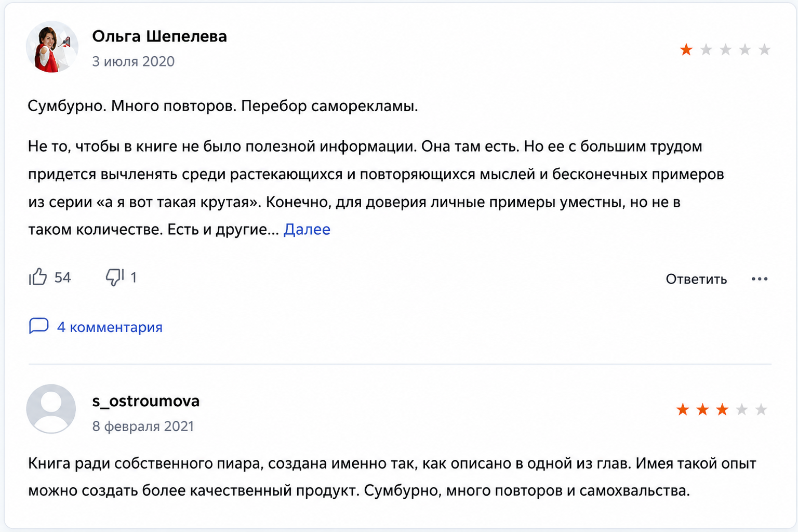The width and height of the screenshot is (798, 532).
Task: Open the s_ostroumova username link
Action: (146, 401)
